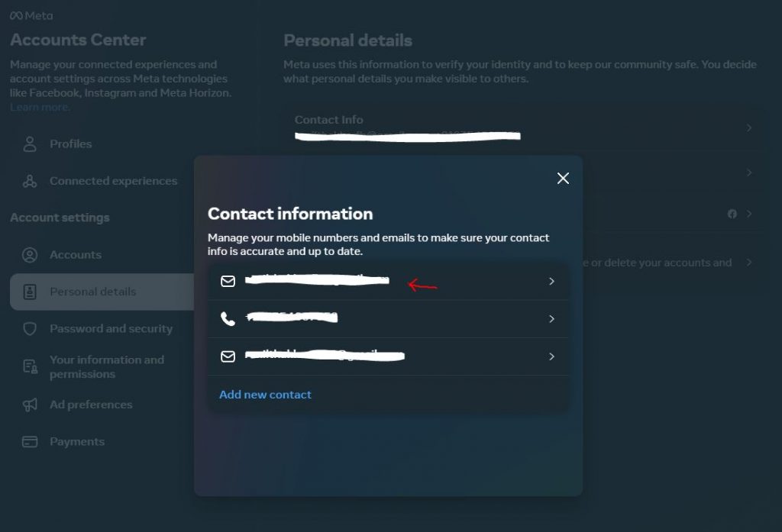Click the phone icon beside the mobile number
The width and height of the screenshot is (782, 532).
(x=228, y=319)
